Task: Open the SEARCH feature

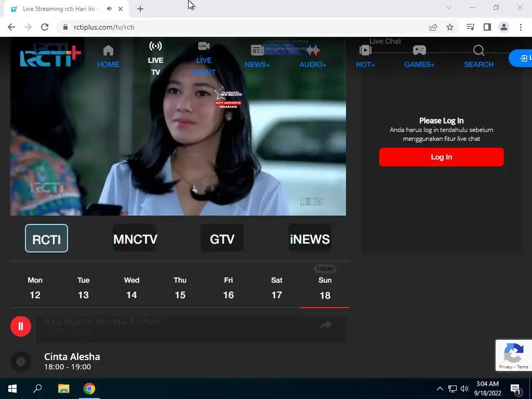Action: point(478,56)
